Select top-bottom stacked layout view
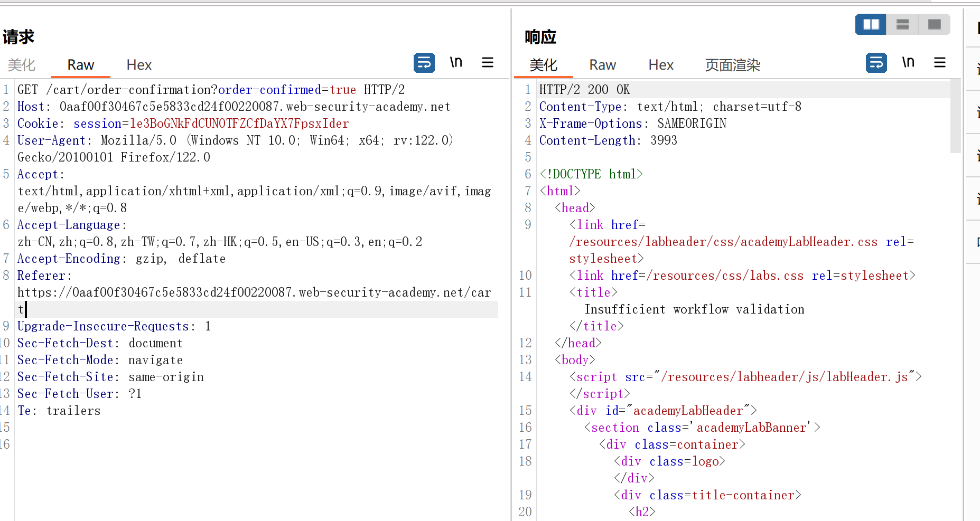The image size is (980, 521). coord(903,24)
